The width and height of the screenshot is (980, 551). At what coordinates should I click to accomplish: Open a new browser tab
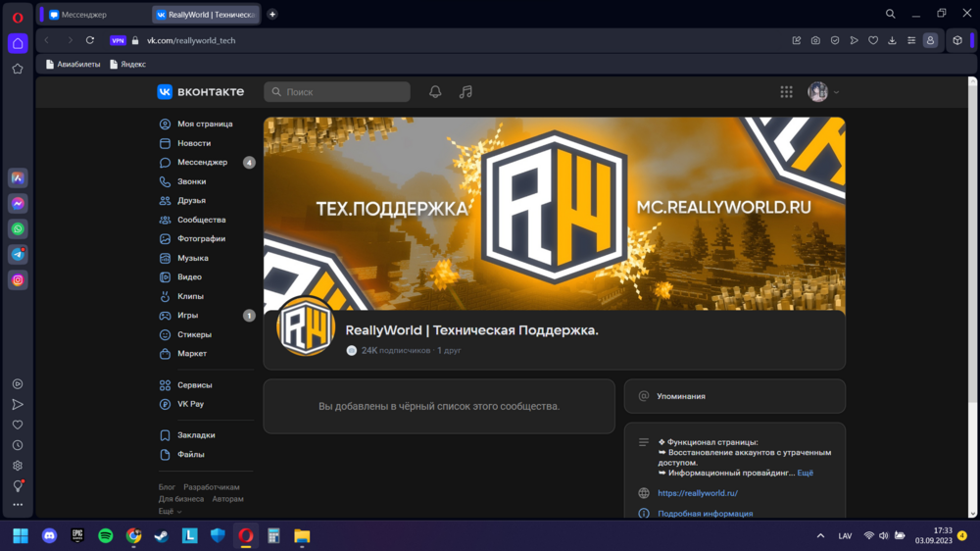pos(272,15)
